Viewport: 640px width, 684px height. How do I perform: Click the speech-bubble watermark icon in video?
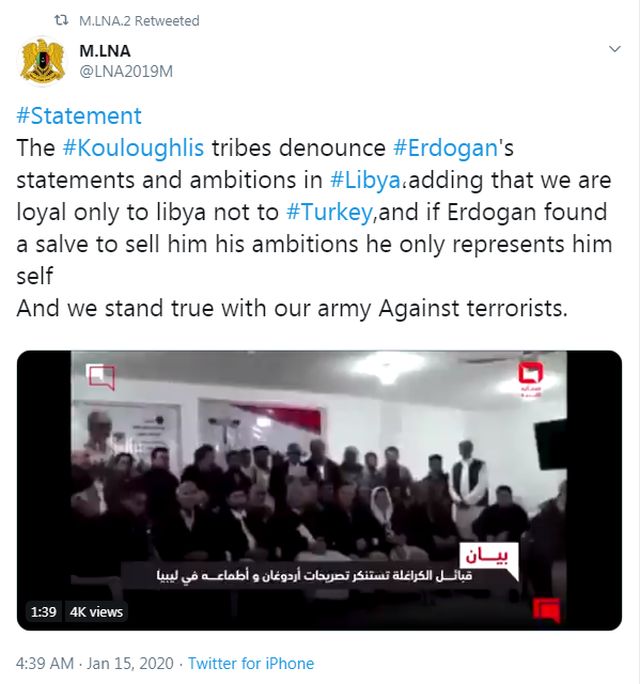point(102,377)
